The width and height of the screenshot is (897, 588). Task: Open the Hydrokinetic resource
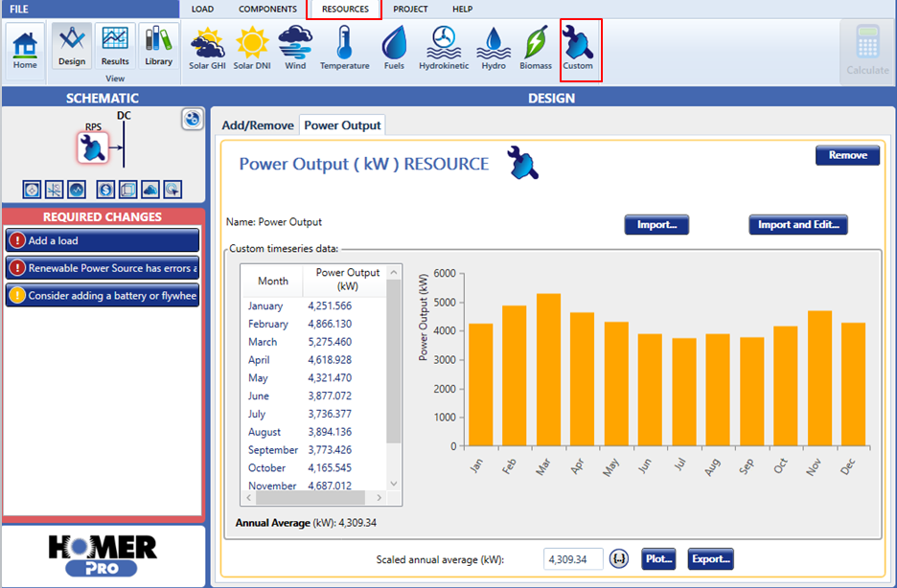(444, 48)
